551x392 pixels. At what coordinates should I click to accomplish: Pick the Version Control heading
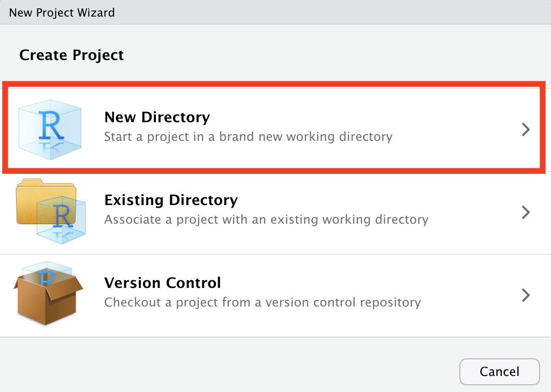click(163, 283)
